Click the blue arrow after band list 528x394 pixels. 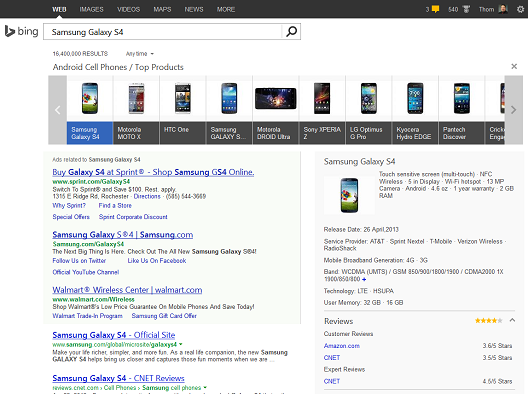coord(364,279)
